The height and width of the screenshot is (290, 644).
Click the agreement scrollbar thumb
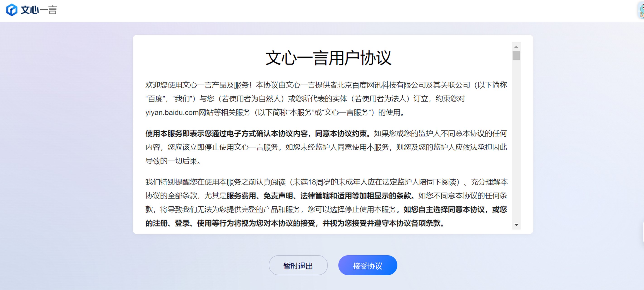pos(516,55)
